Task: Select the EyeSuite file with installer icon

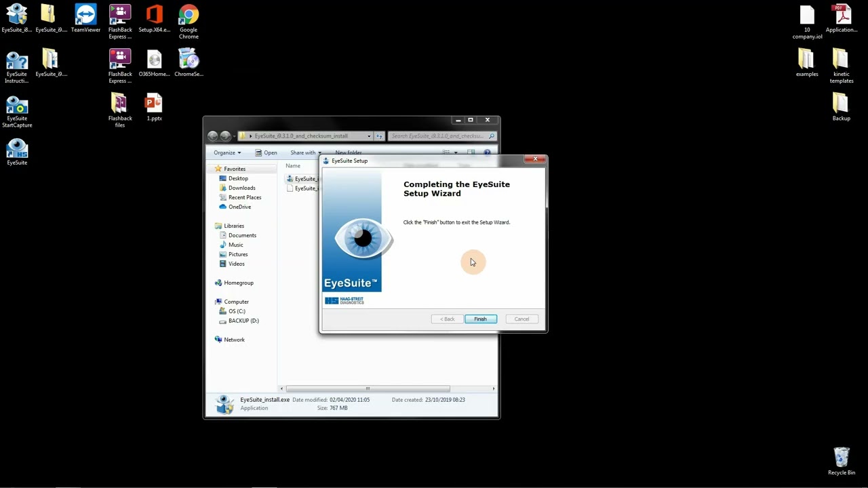Action: pyautogui.click(x=302, y=179)
